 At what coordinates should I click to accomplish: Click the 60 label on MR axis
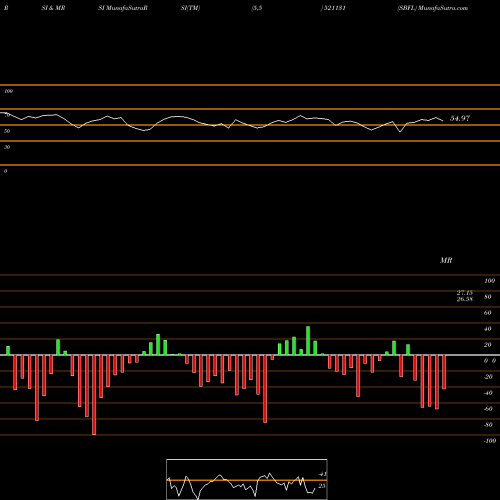point(488,312)
